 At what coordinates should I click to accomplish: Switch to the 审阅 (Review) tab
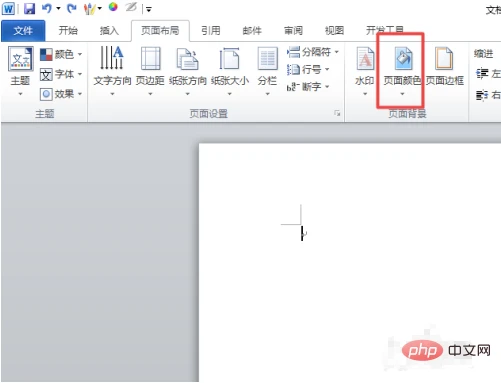pos(293,31)
